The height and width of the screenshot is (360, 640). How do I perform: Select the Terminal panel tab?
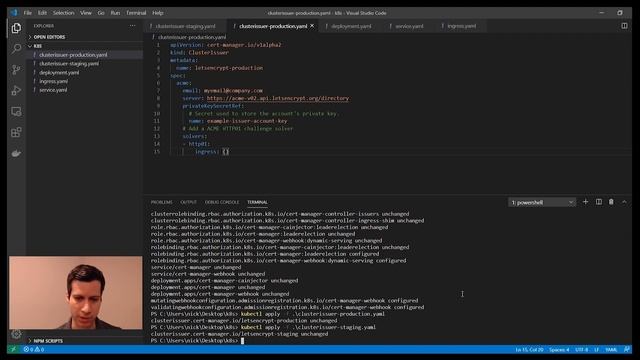[x=257, y=202]
